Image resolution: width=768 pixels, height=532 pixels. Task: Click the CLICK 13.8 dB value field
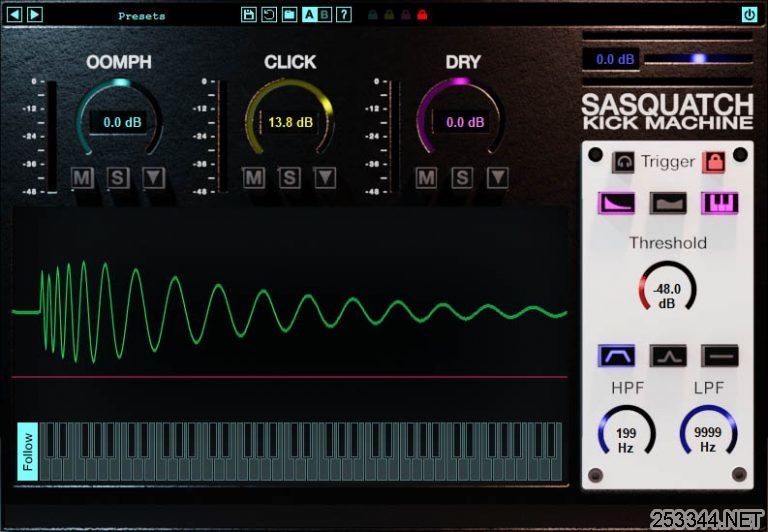click(290, 122)
